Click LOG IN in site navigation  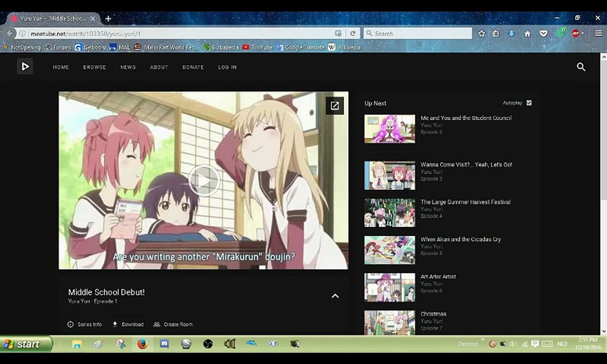point(227,67)
